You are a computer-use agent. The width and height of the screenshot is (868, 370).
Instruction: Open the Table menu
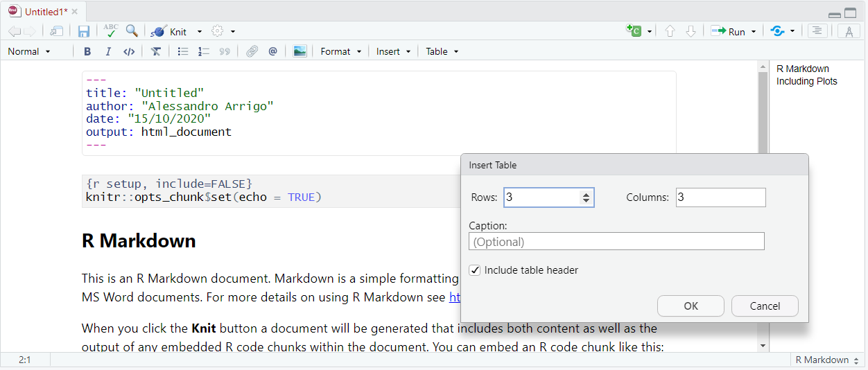(442, 51)
